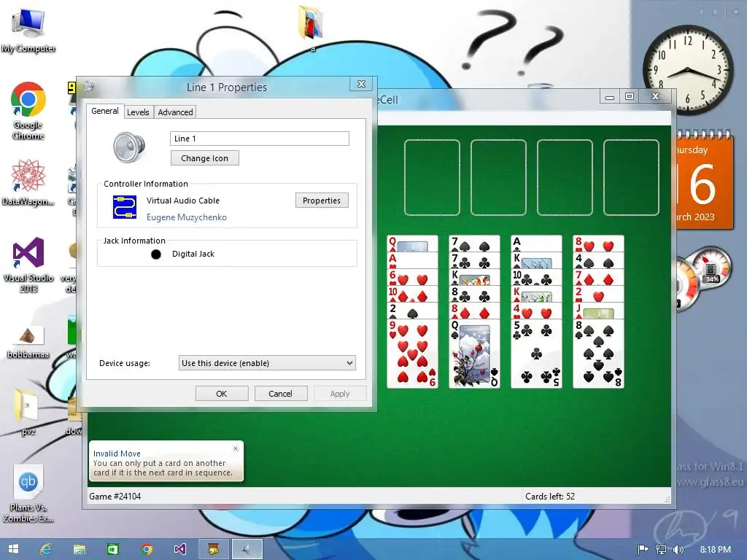Viewport: 747px width, 560px height.
Task: Open Google Chrome desktop shortcut
Action: pos(28,111)
